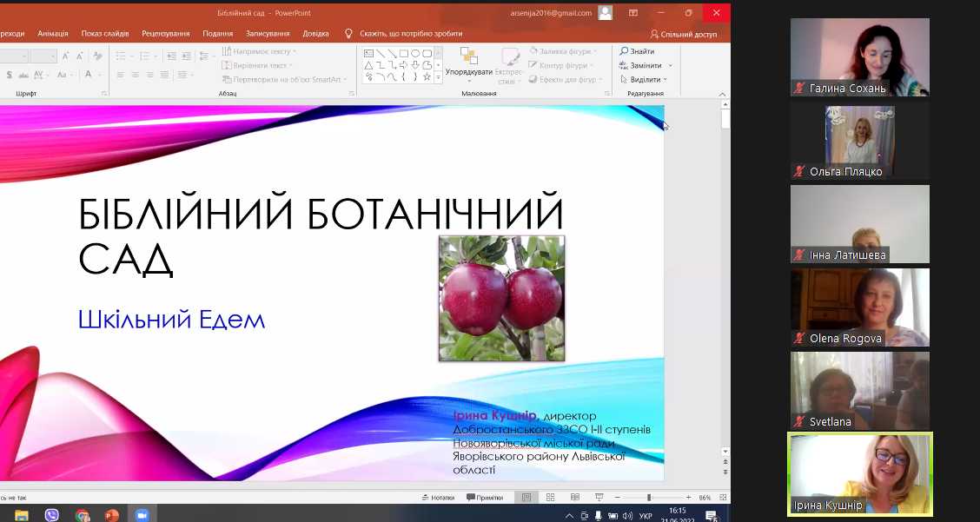Viewport: 980px width, 522px height.
Task: Switch to Slide Sorter view icon
Action: click(x=550, y=498)
